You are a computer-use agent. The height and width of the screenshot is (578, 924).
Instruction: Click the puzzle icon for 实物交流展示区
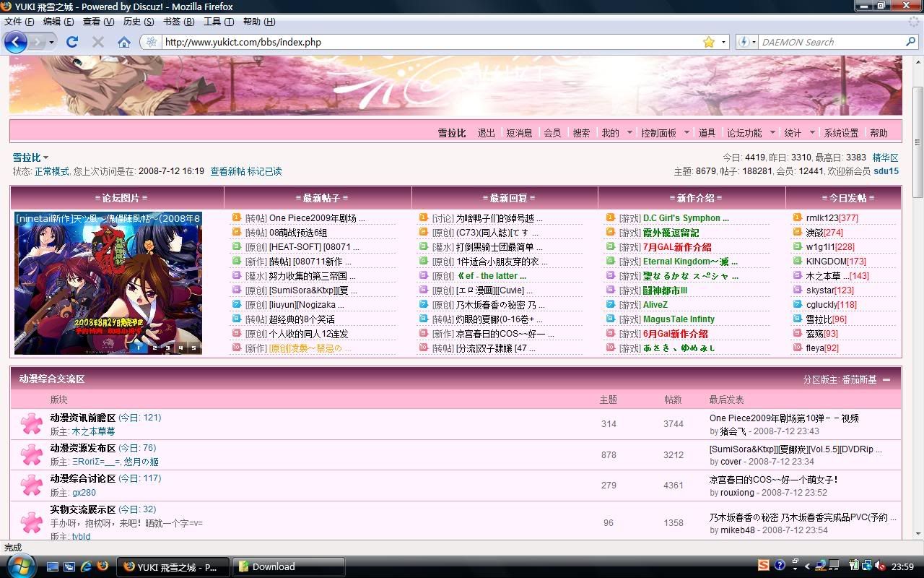[31, 522]
